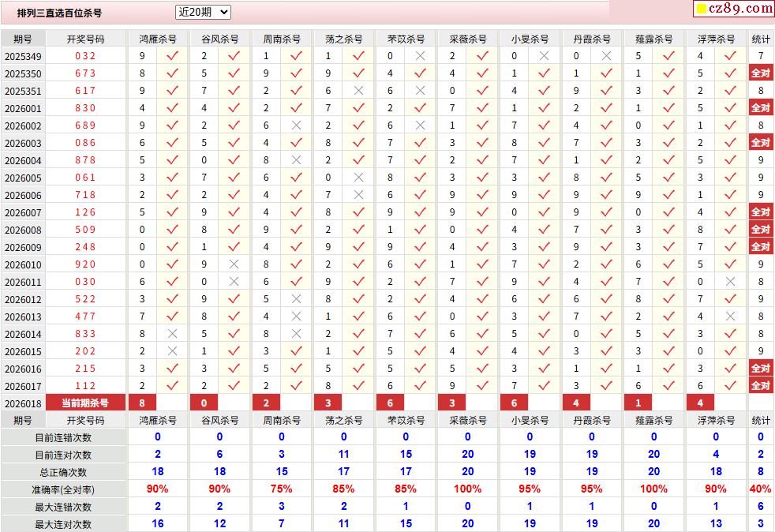Image resolution: width=775 pixels, height=532 pixels.
Task: Click the 总正确次数 row label
Action: point(63,472)
